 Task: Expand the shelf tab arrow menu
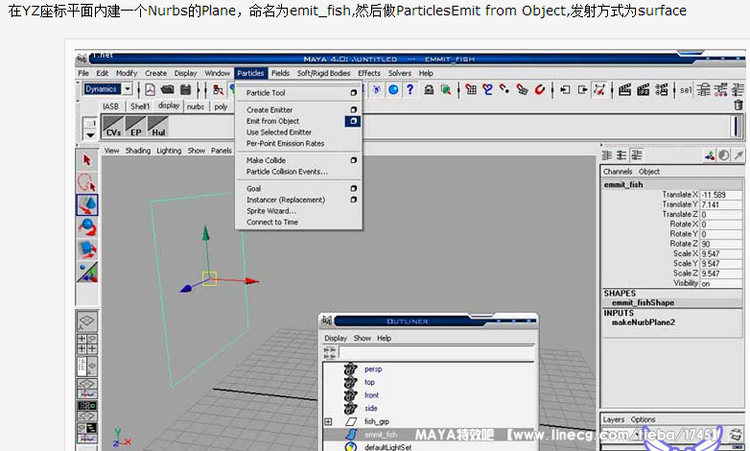click(x=90, y=135)
